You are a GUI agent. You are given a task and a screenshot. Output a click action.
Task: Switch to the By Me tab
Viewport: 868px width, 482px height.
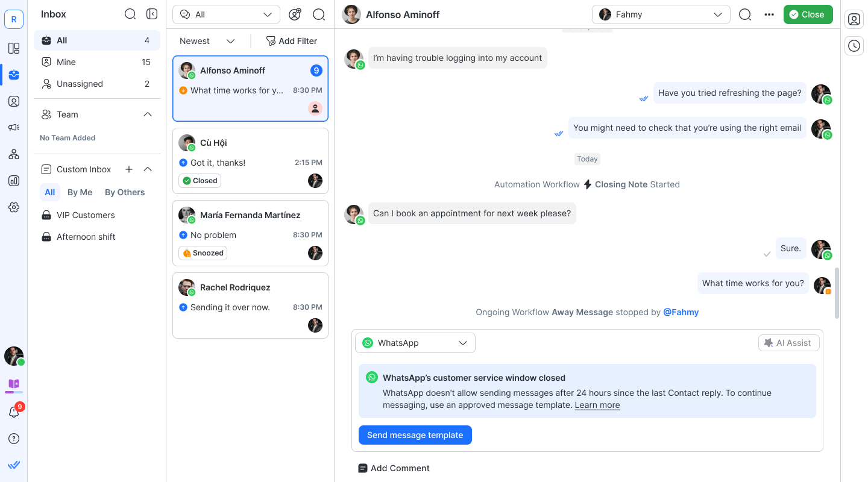click(80, 192)
